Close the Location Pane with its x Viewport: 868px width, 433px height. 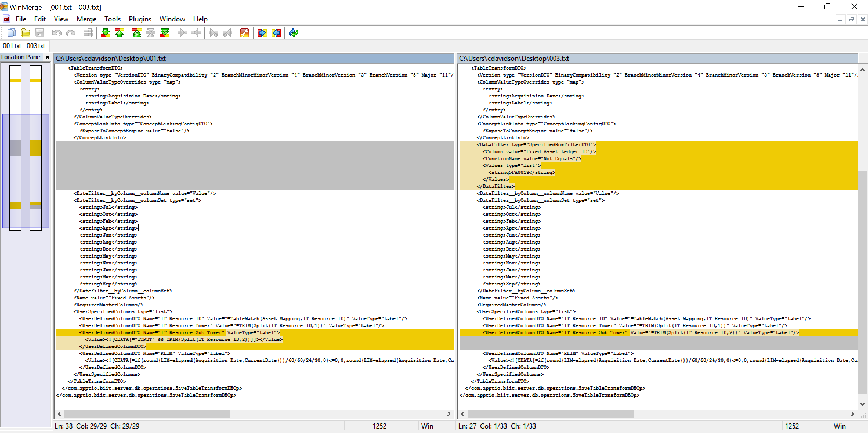[48, 57]
